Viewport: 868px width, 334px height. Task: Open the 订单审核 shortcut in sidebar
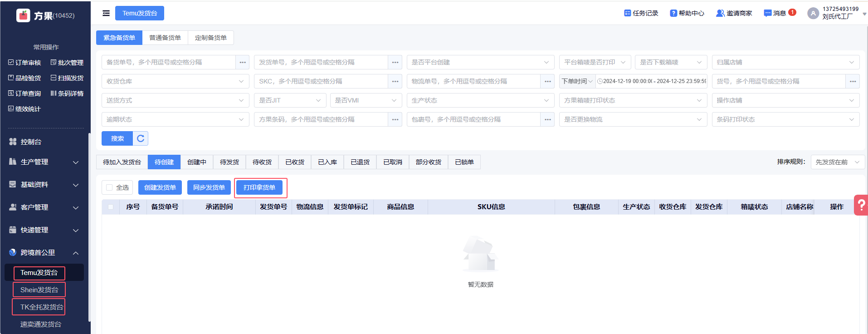point(24,63)
